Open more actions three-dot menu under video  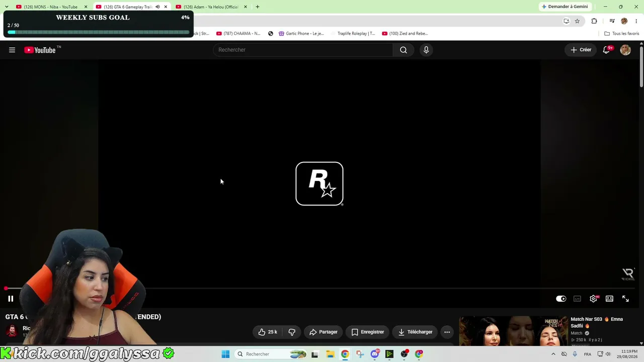pyautogui.click(x=447, y=332)
